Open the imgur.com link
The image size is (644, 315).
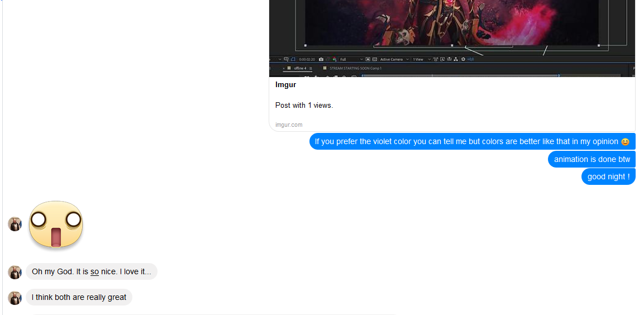289,125
